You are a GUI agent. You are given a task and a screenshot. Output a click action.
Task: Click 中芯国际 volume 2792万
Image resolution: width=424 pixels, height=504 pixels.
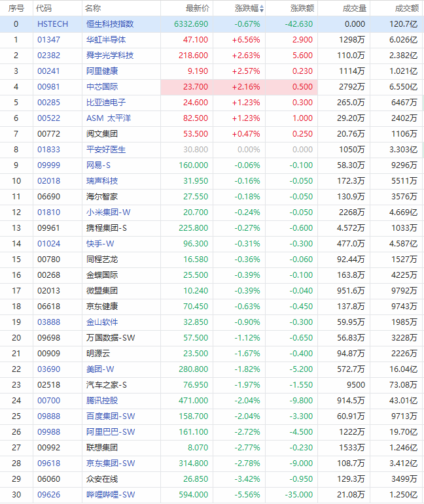pos(352,87)
